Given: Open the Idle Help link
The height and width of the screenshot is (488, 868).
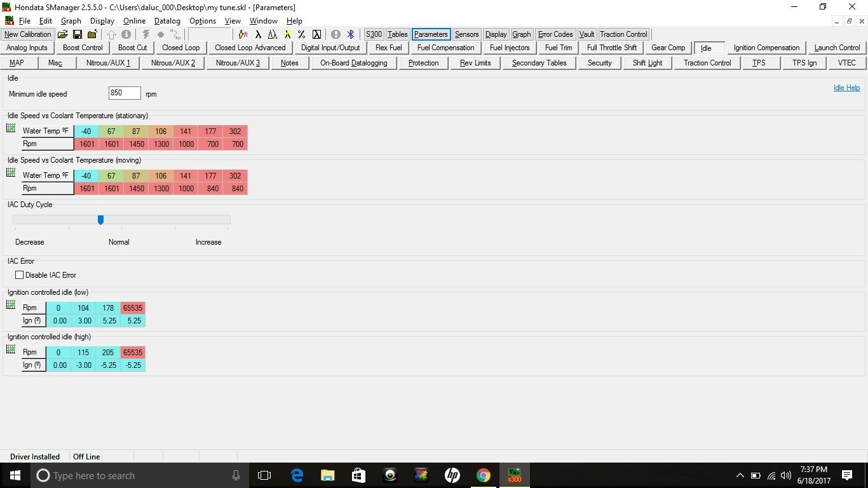Looking at the screenshot, I should [846, 88].
